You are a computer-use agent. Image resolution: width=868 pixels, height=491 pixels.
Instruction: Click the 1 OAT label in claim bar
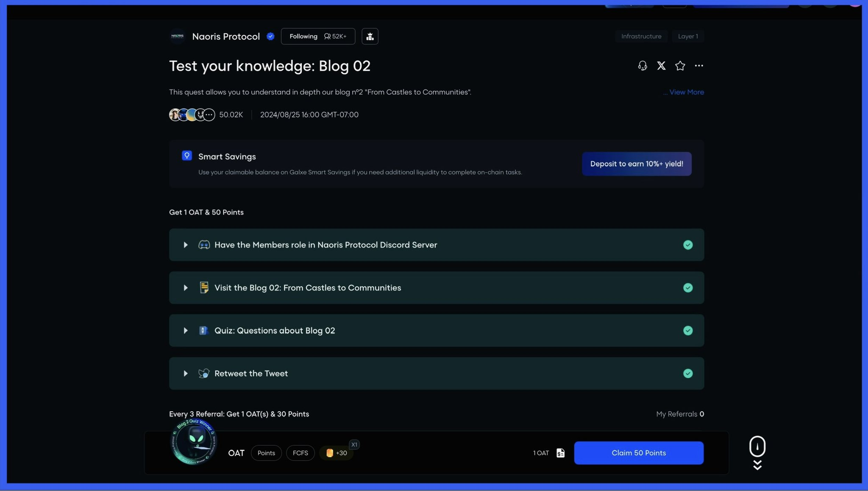click(541, 453)
